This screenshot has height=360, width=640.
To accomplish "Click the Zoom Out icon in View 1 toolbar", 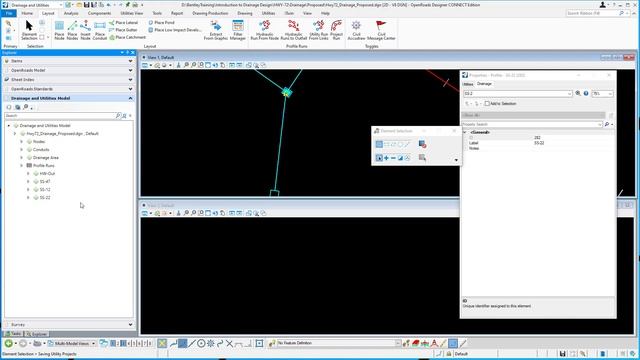I will [x=193, y=65].
